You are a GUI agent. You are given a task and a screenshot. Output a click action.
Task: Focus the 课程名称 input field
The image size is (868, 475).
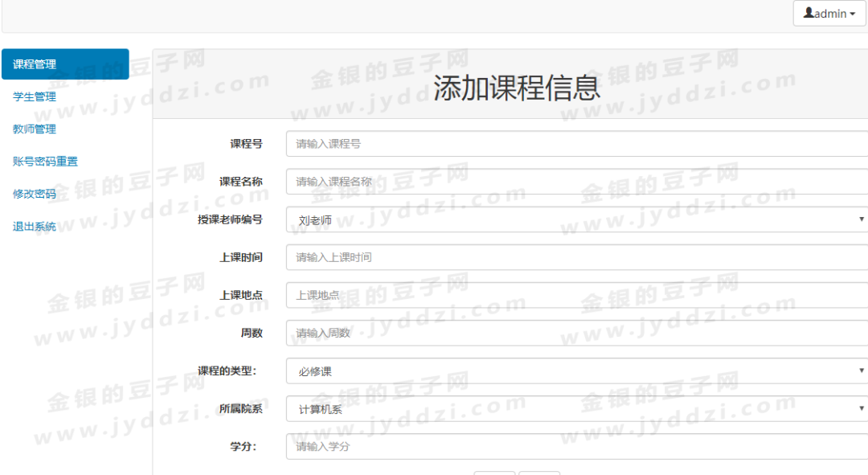(577, 182)
